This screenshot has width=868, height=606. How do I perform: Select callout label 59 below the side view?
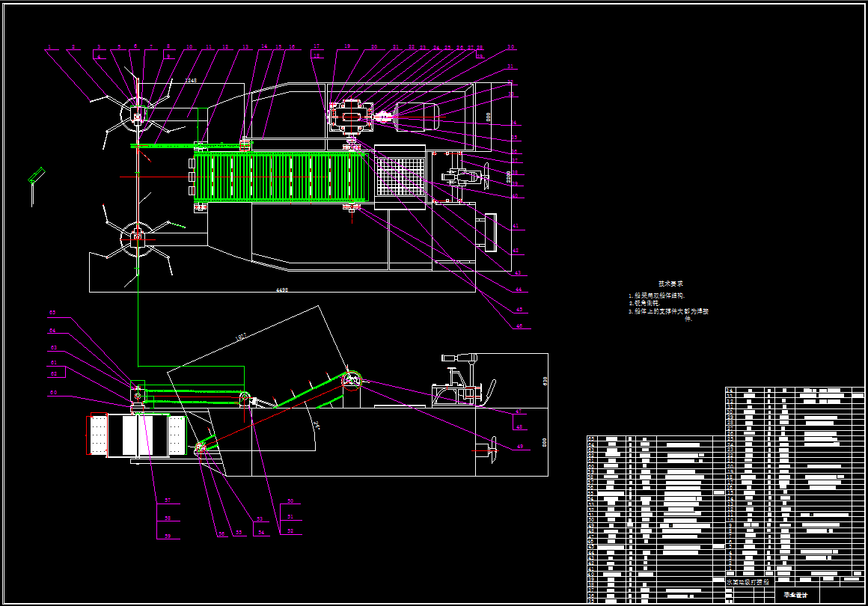168,536
